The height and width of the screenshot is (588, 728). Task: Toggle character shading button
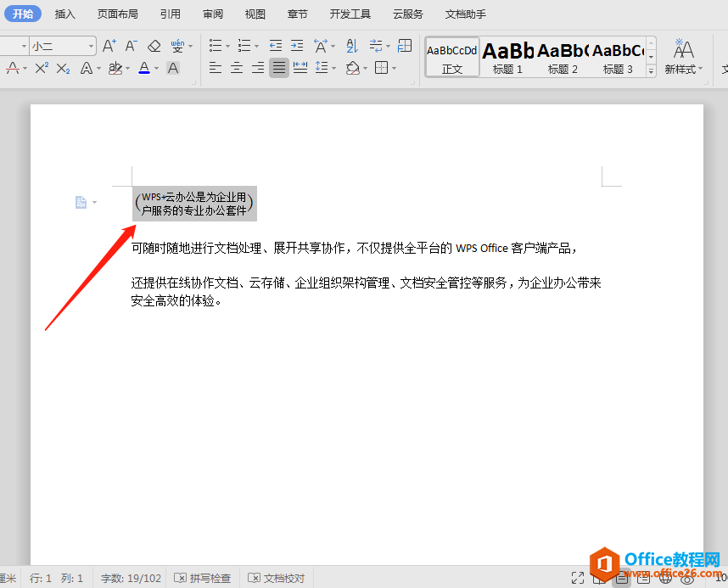[173, 68]
